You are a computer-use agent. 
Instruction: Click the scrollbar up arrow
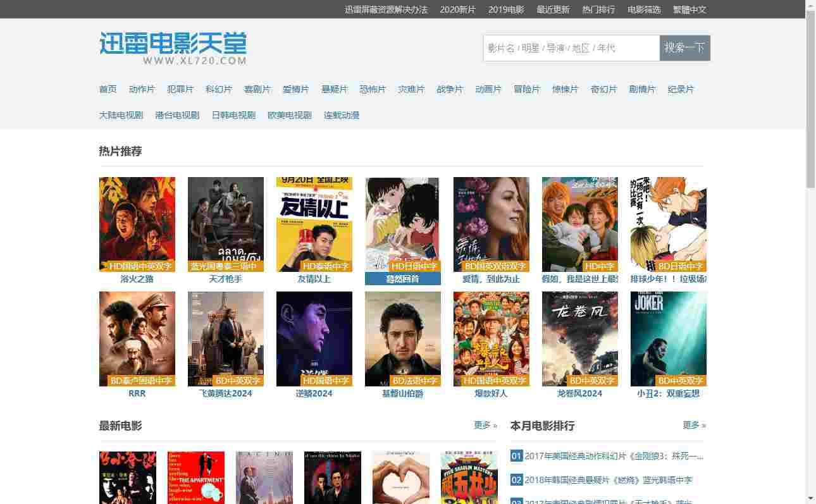[811, 5]
